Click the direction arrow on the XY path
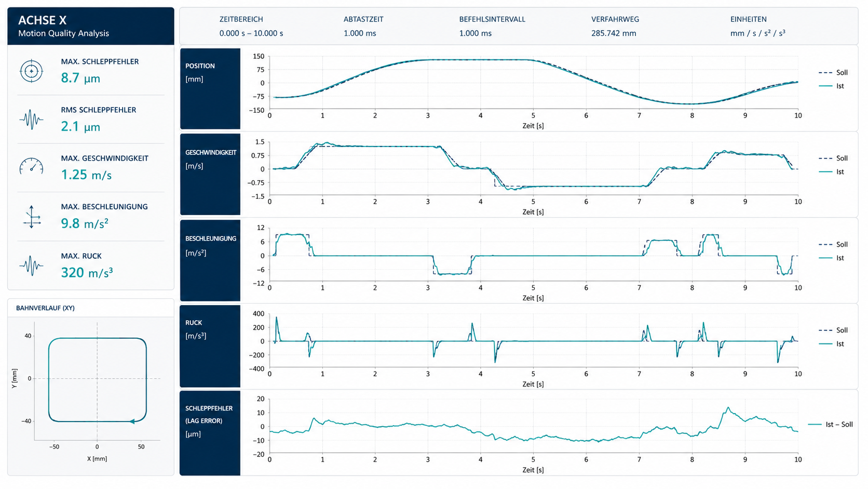Screen dimensions: 868x489 [x=132, y=421]
